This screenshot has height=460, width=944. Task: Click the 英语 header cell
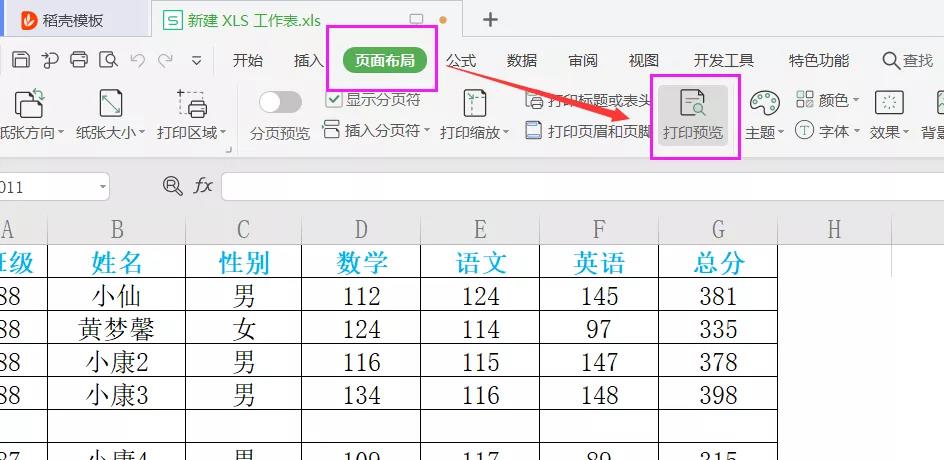click(600, 262)
